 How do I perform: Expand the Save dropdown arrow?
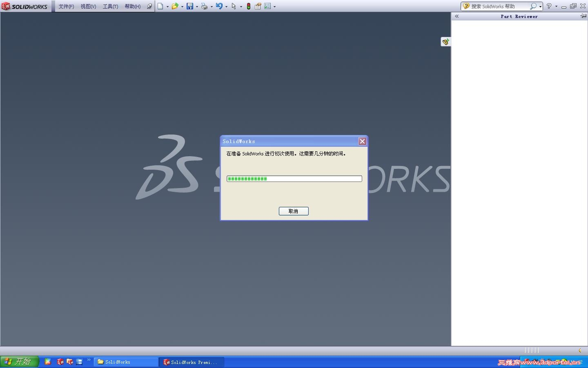[x=197, y=7]
